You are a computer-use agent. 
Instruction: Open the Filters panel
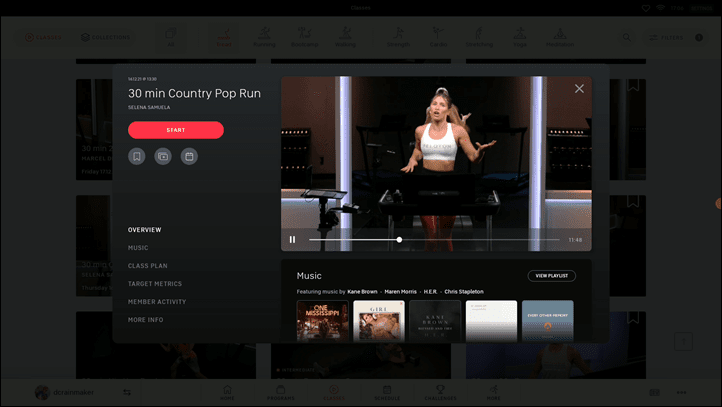tap(666, 37)
